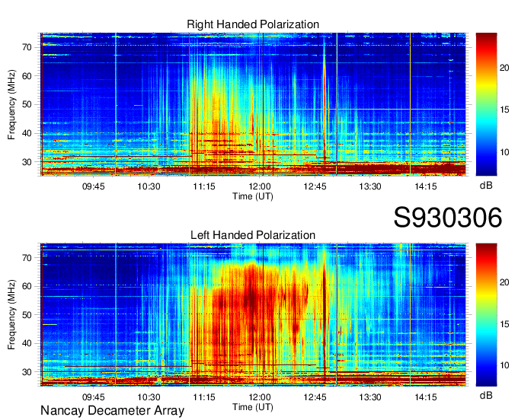Click the 11:15 time tick of Right Handed plot
Screen dimensions: 518x420
(x=204, y=186)
